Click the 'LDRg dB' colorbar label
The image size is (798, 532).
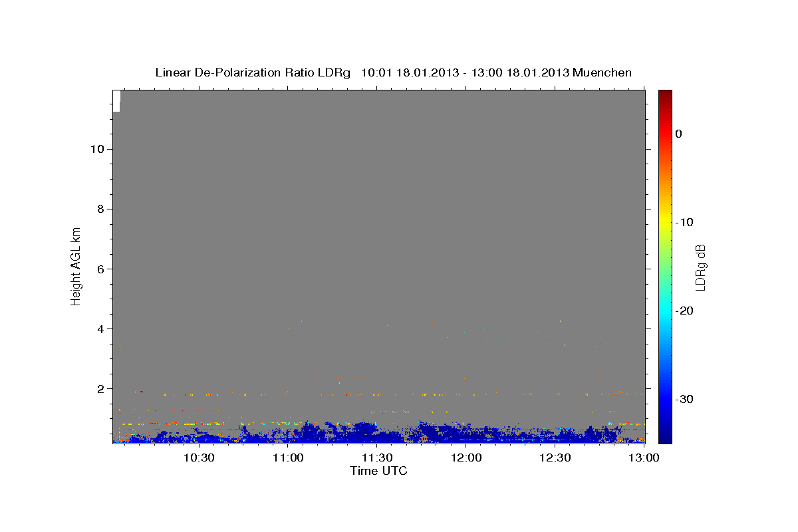tap(700, 267)
